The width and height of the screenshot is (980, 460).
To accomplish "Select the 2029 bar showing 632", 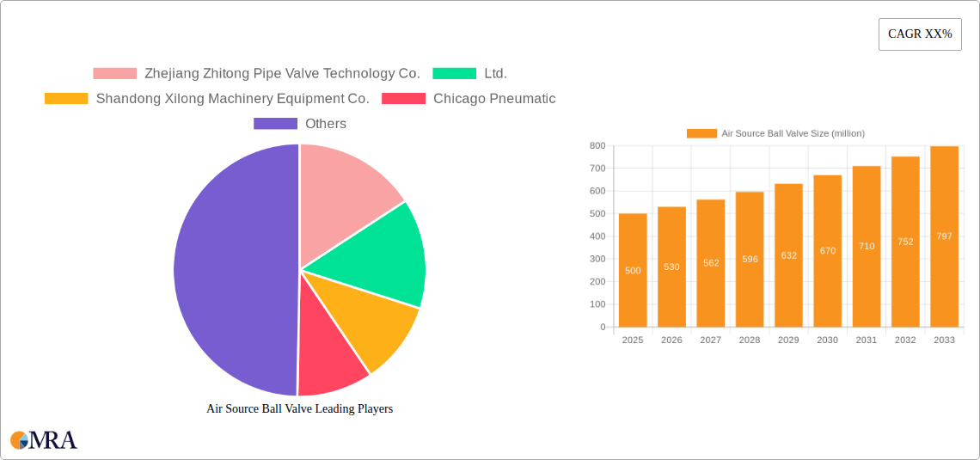I will click(x=789, y=255).
